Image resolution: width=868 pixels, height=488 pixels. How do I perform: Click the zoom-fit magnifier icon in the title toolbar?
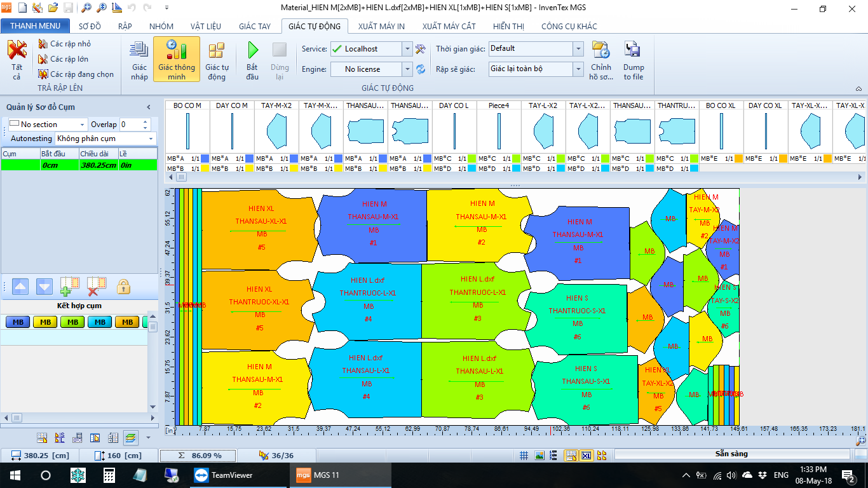[87, 8]
